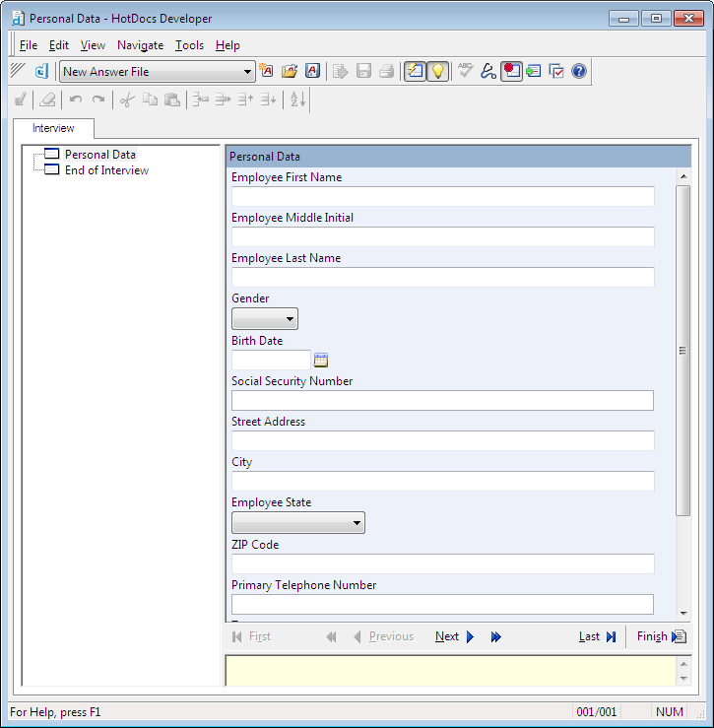Click the resource pane scroll down arrow
The height and width of the screenshot is (728, 714).
[683, 679]
